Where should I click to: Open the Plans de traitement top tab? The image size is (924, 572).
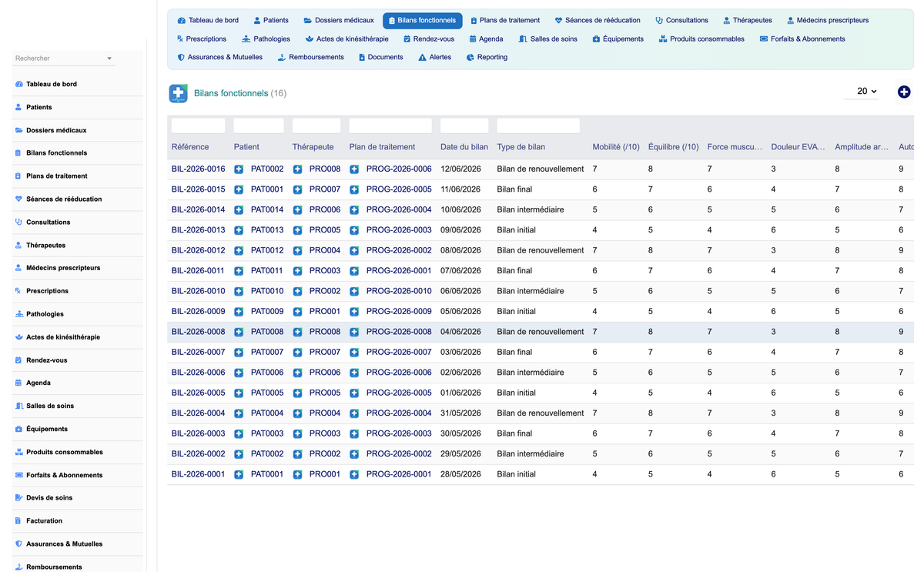504,20
